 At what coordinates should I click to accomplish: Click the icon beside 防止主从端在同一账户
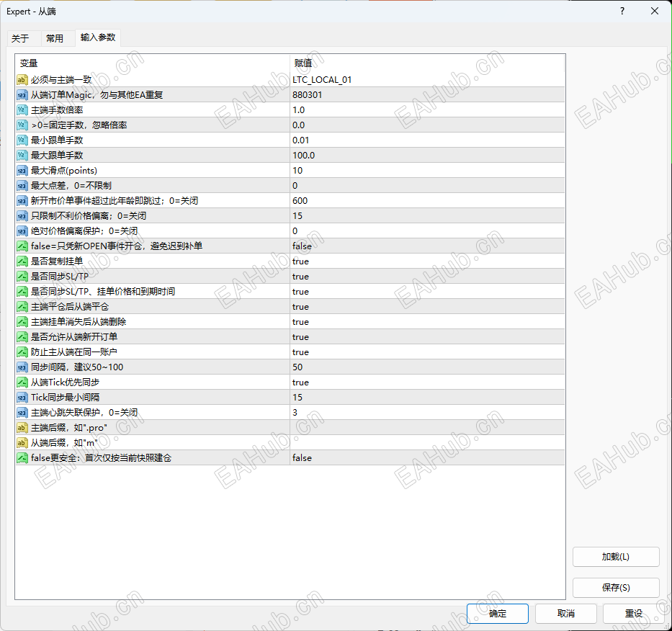point(22,352)
